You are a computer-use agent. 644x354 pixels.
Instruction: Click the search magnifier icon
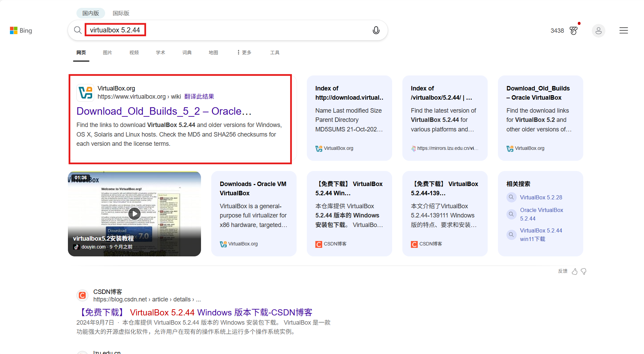pos(78,30)
